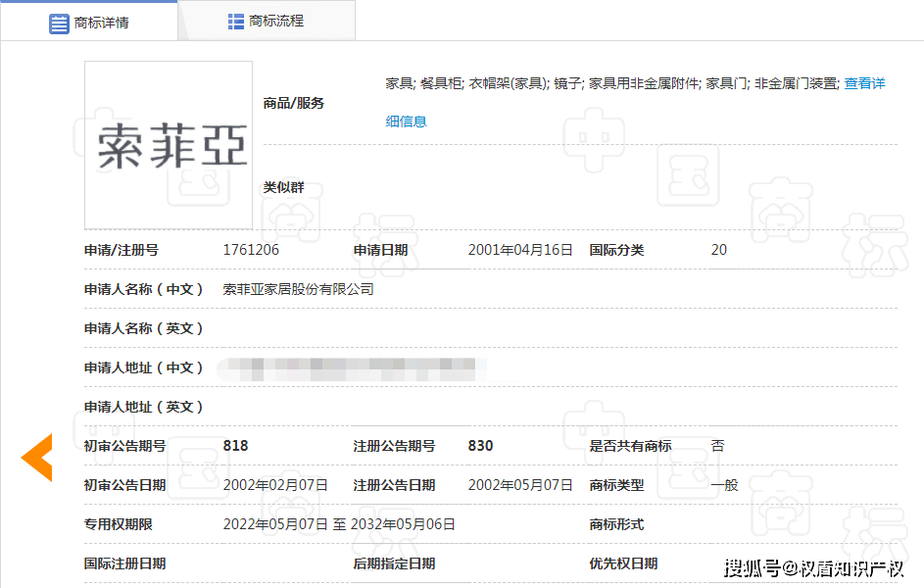Select registration announcement date 2002年05月07日
924x588 pixels.
pyautogui.click(x=520, y=485)
